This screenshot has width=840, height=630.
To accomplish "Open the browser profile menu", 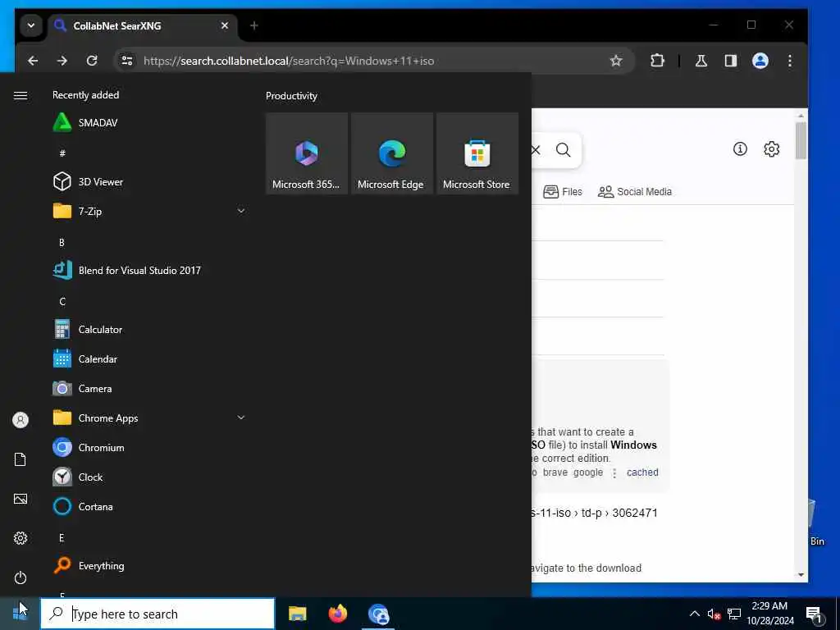I will point(760,61).
